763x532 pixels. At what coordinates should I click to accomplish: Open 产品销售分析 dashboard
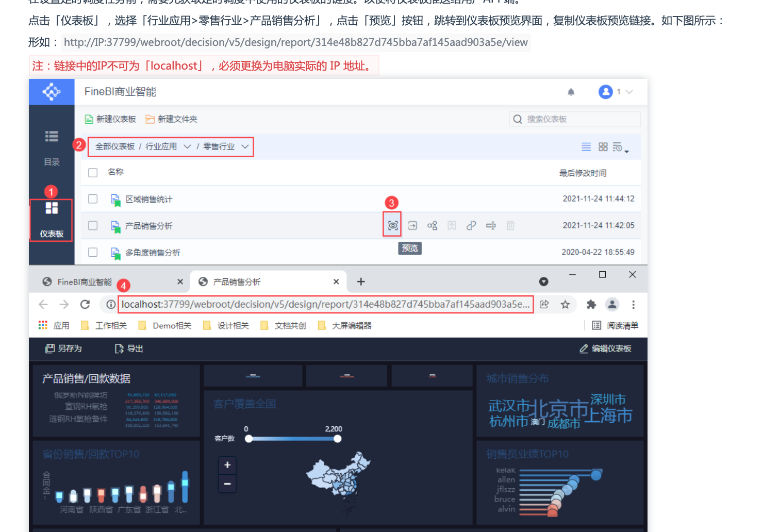(x=148, y=226)
